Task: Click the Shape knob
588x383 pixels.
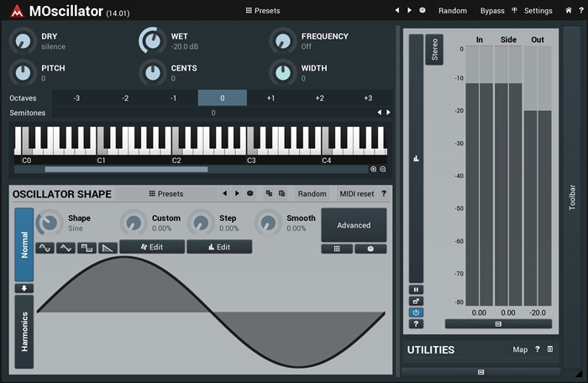Action: click(50, 223)
